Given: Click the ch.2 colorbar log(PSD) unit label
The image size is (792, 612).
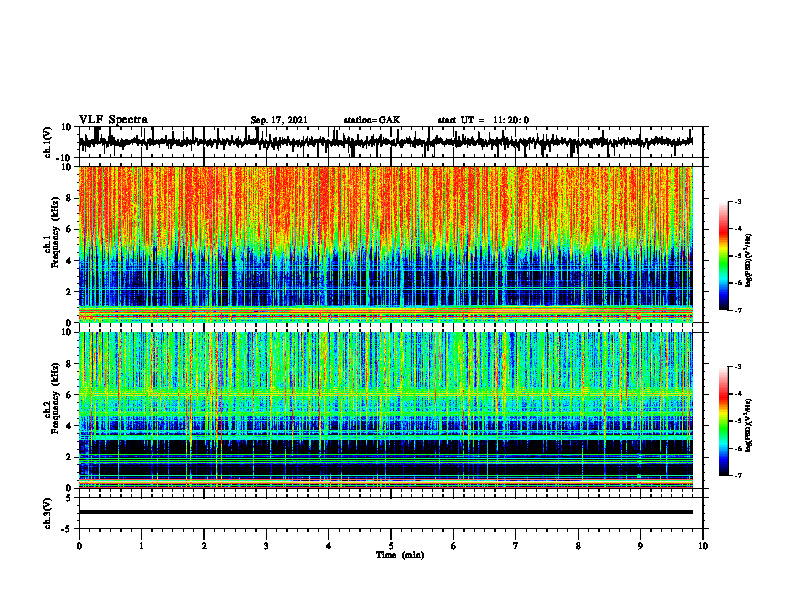Looking at the screenshot, I should (749, 424).
